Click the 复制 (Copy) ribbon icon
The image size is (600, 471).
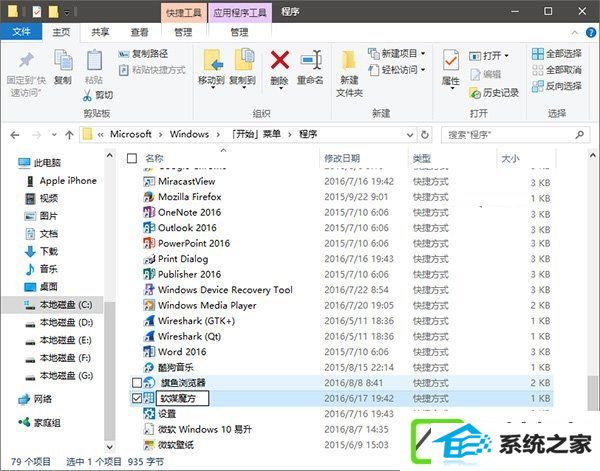[x=63, y=60]
